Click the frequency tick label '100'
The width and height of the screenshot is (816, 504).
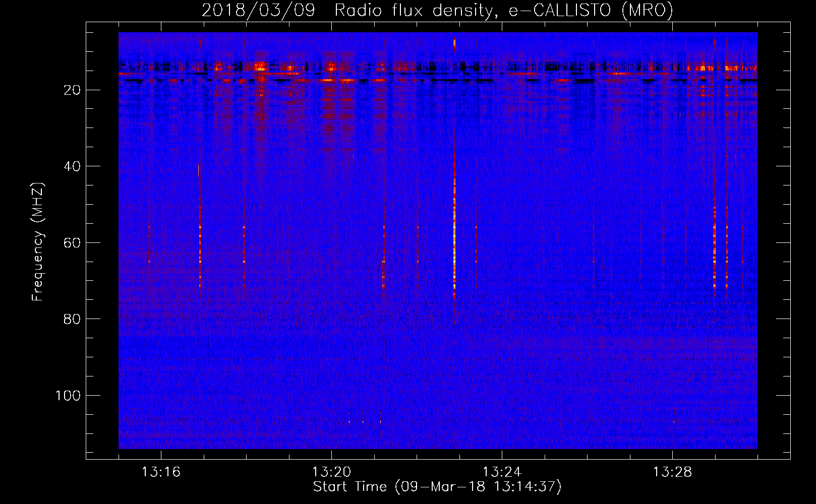click(x=68, y=395)
